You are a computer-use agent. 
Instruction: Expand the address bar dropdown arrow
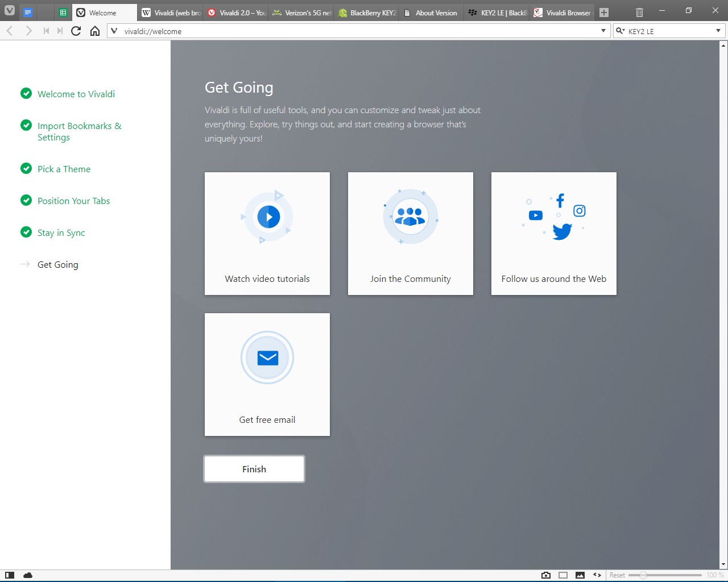(603, 31)
